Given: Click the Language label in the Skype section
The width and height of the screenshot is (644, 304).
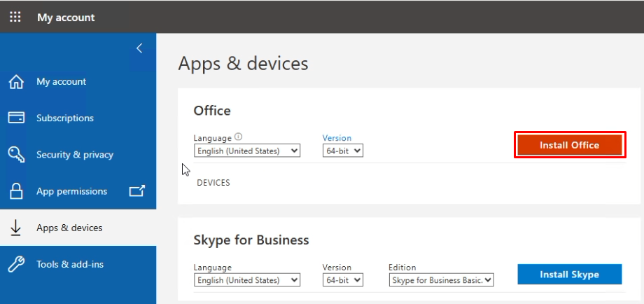Looking at the screenshot, I should 213,268.
